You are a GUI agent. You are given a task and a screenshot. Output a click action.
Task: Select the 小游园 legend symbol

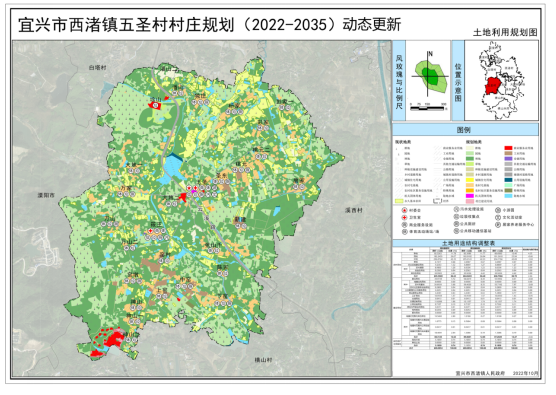(x=498, y=210)
